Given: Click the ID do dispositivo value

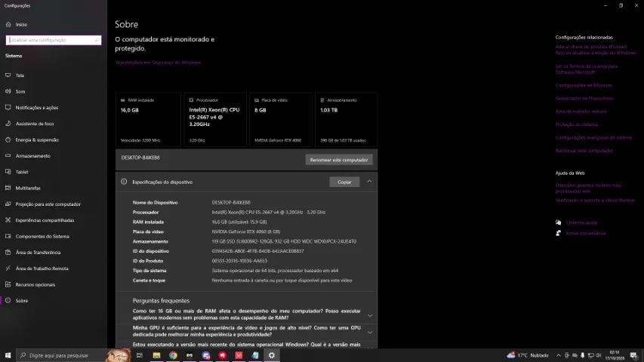Looking at the screenshot, I should (x=257, y=251).
